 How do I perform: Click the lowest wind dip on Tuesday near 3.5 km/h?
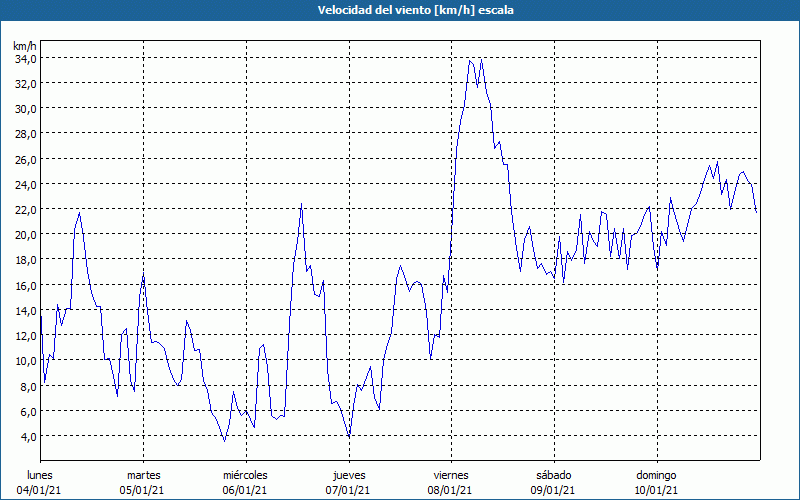point(224,441)
